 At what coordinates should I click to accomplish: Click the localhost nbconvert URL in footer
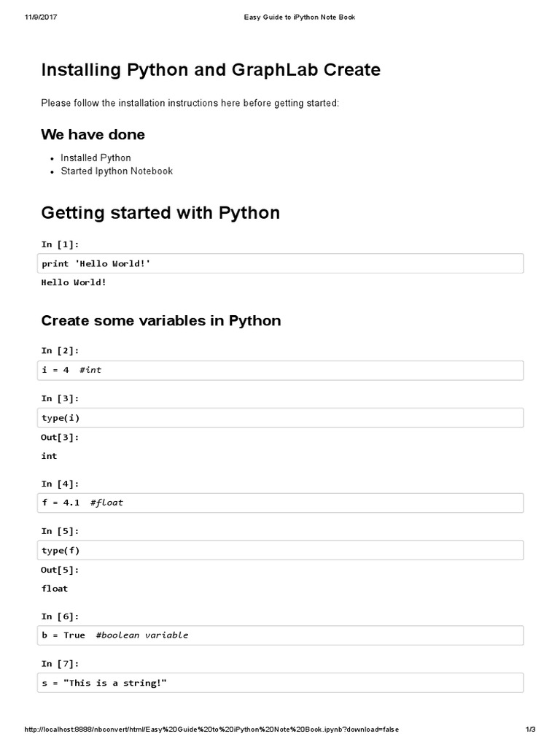(x=211, y=730)
